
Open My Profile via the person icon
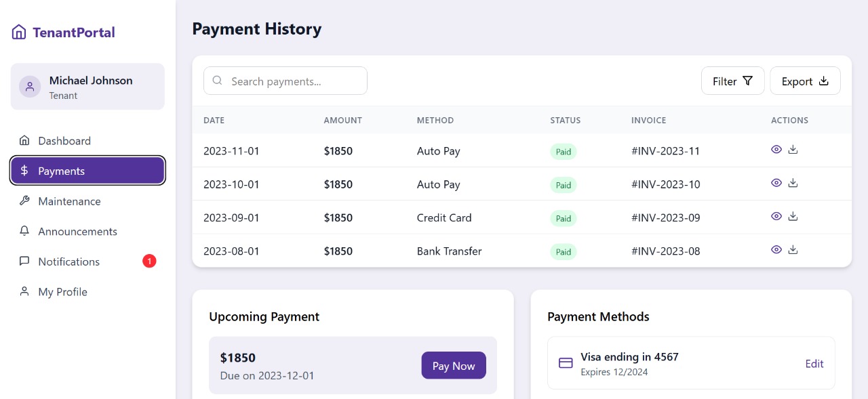coord(24,292)
